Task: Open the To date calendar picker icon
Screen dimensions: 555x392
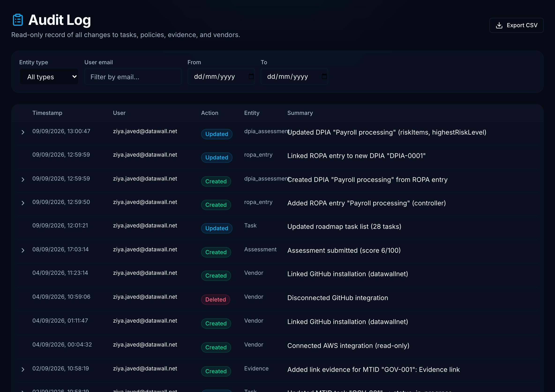Action: coord(324,77)
